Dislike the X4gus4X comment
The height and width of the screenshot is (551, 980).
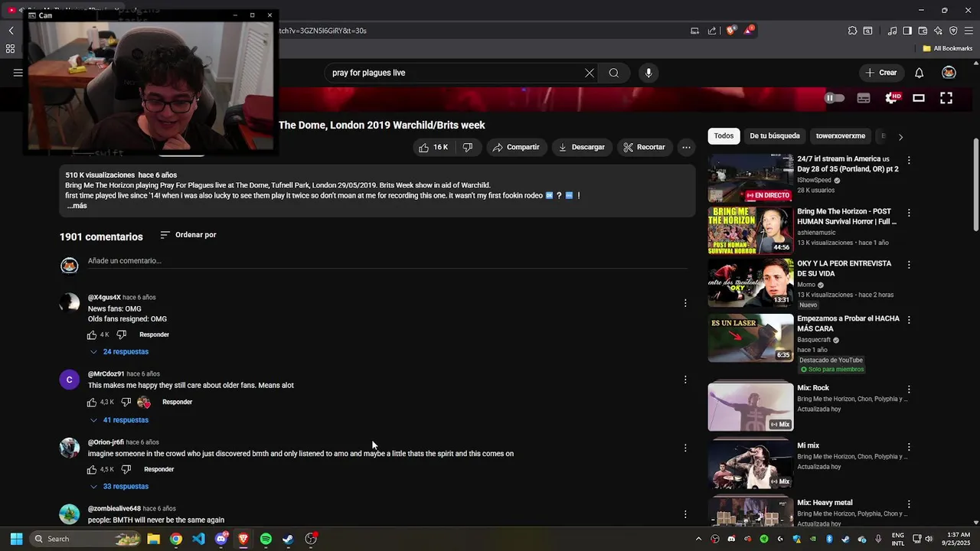pos(122,335)
